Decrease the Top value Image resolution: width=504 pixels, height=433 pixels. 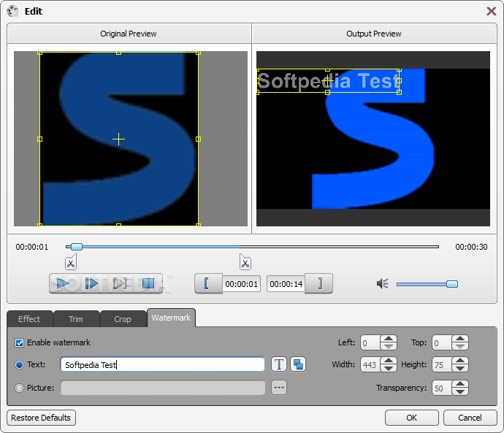[x=460, y=346]
